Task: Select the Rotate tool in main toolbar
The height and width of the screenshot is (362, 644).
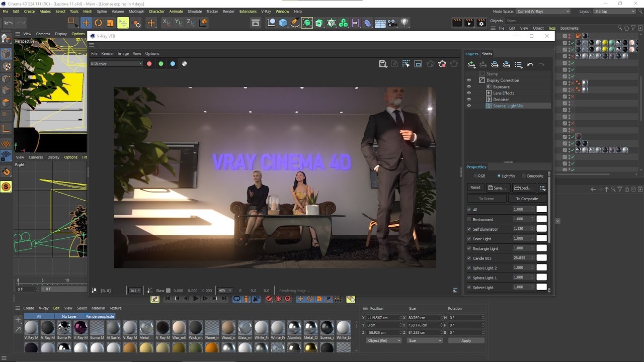Action: tap(98, 23)
